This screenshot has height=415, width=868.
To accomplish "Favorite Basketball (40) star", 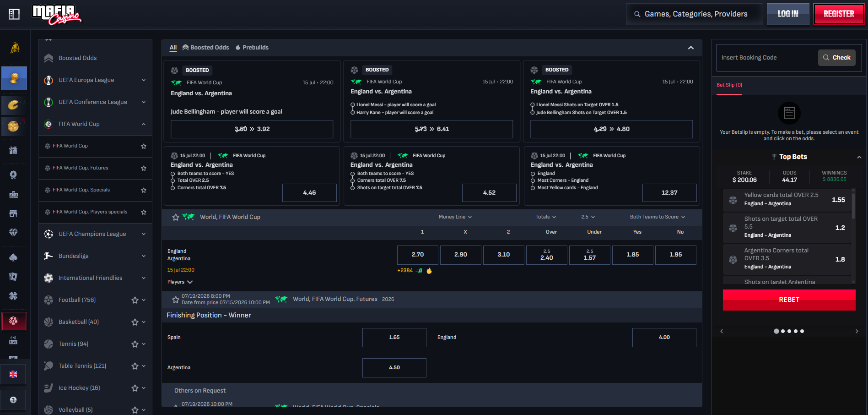I will point(135,322).
